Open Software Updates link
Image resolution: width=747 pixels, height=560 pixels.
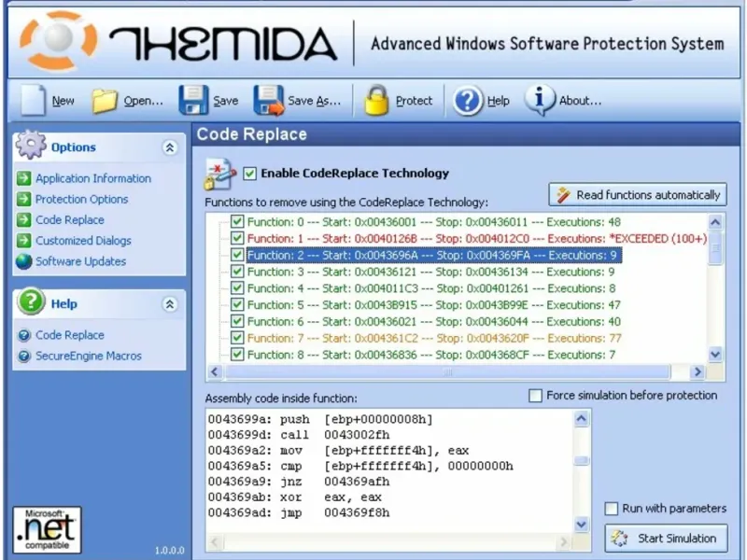81,261
